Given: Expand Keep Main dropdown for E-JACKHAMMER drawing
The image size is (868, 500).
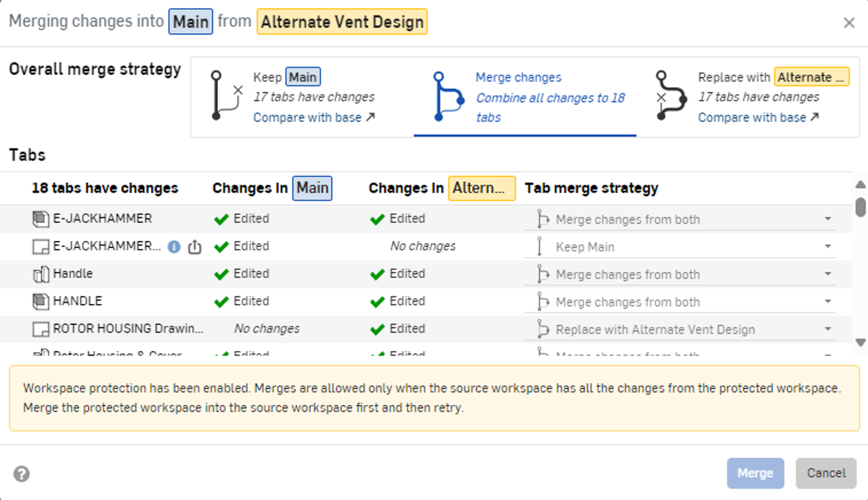Looking at the screenshot, I should (827, 247).
